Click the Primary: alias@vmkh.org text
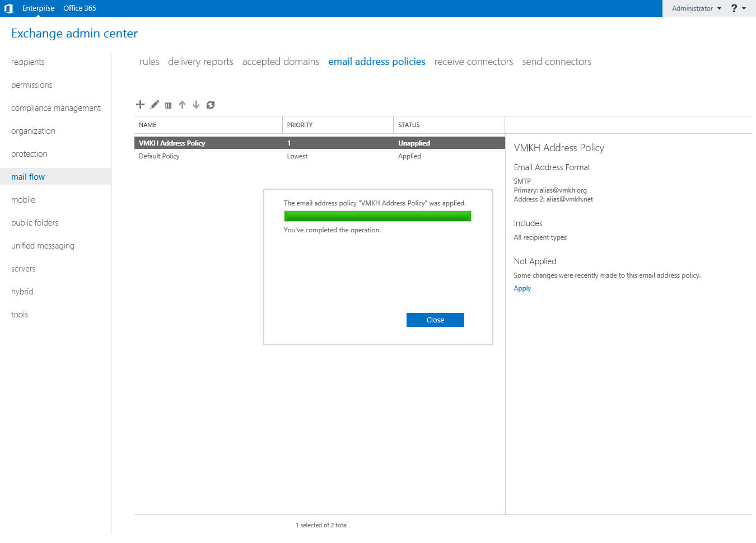The image size is (756, 543). [x=550, y=190]
